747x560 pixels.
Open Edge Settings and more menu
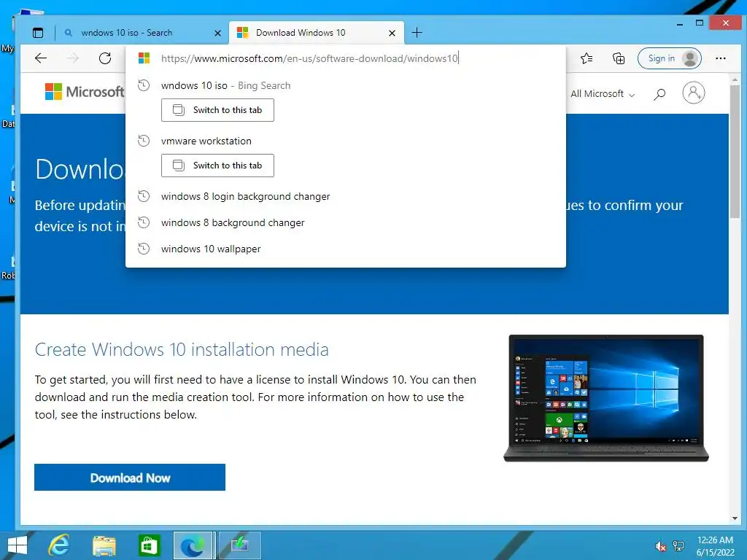pos(720,58)
